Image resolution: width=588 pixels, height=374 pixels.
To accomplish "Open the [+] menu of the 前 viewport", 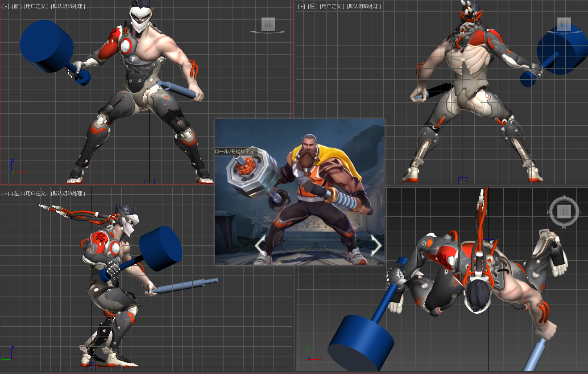I will pos(6,6).
